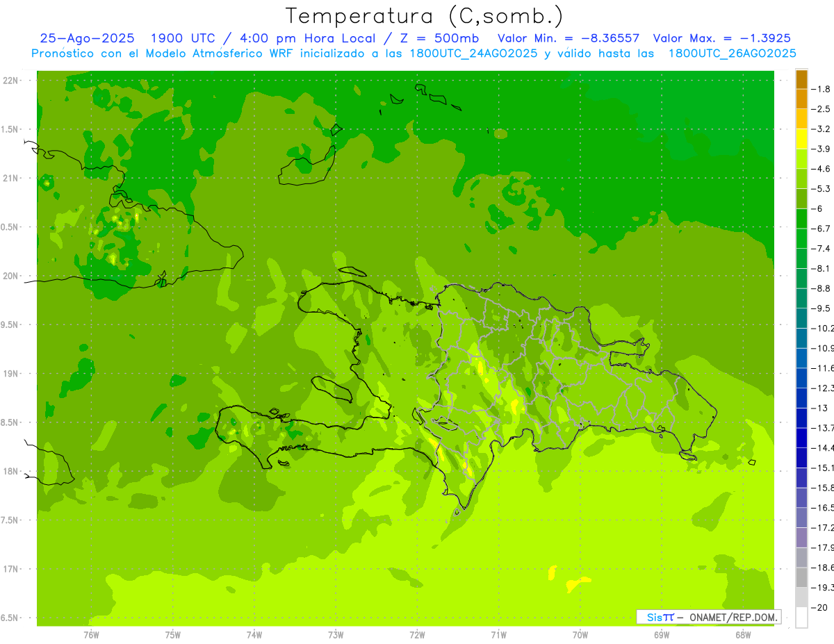The image size is (834, 644).
Task: Click the "-13" legend value
Action: click(x=819, y=408)
